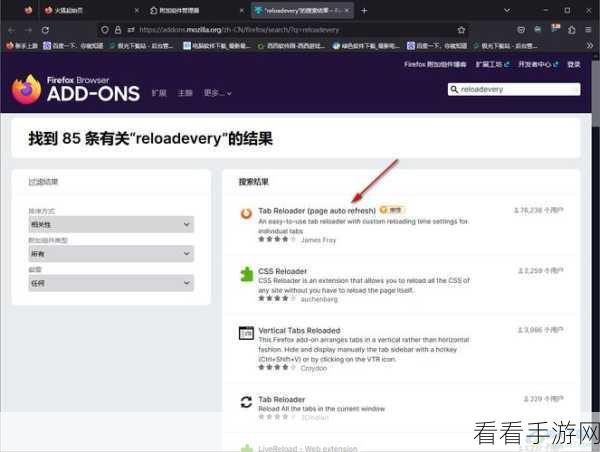The image size is (600, 452).
Task: Open the third filter 任何 dropdown
Action: 111,283
